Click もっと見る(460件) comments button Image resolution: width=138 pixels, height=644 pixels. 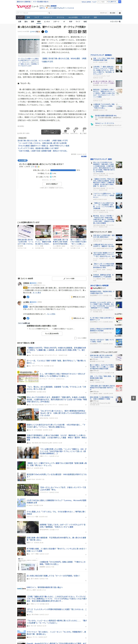coord(52,333)
